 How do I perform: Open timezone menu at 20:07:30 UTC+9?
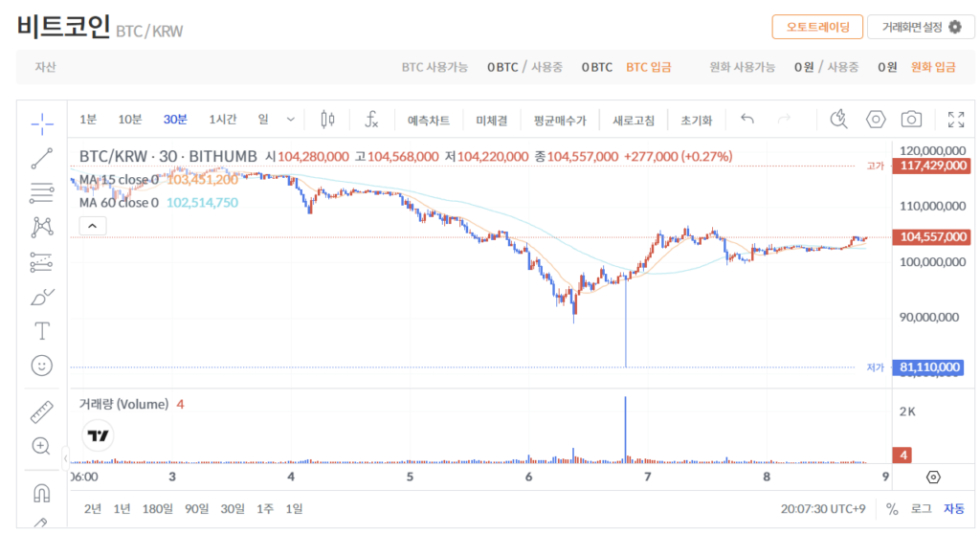click(822, 509)
